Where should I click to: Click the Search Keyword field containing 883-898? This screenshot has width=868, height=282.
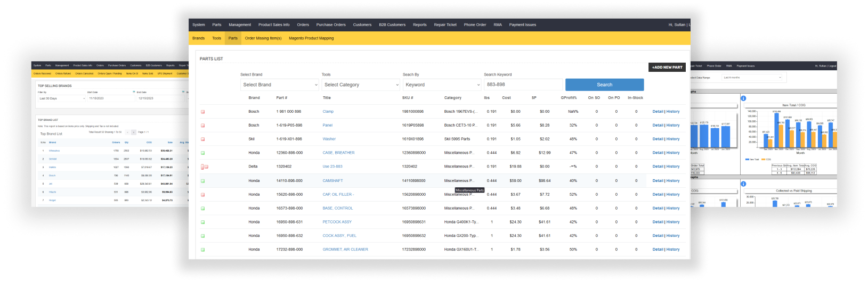coord(523,85)
